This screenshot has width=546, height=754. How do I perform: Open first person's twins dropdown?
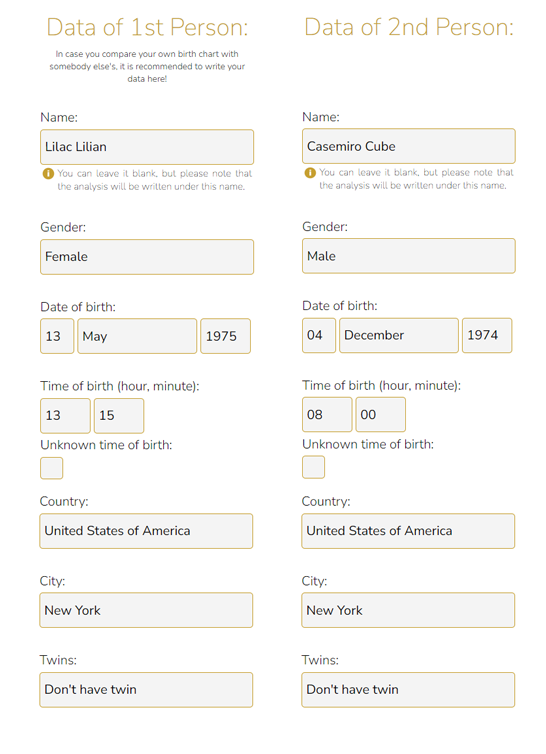(146, 690)
